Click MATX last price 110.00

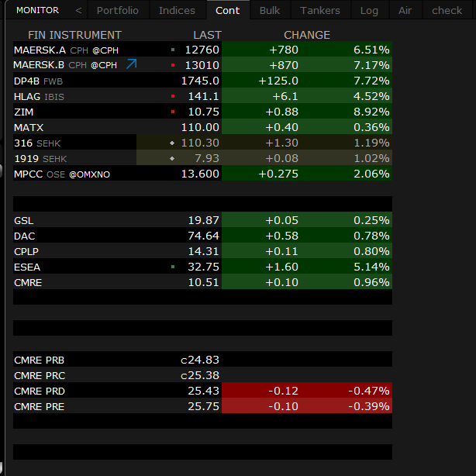coord(200,127)
